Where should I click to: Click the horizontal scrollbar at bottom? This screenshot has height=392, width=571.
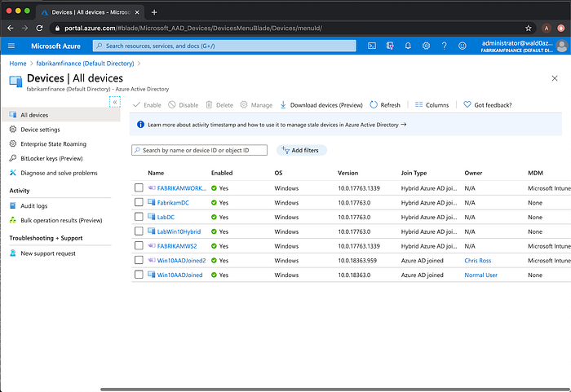coord(335,390)
